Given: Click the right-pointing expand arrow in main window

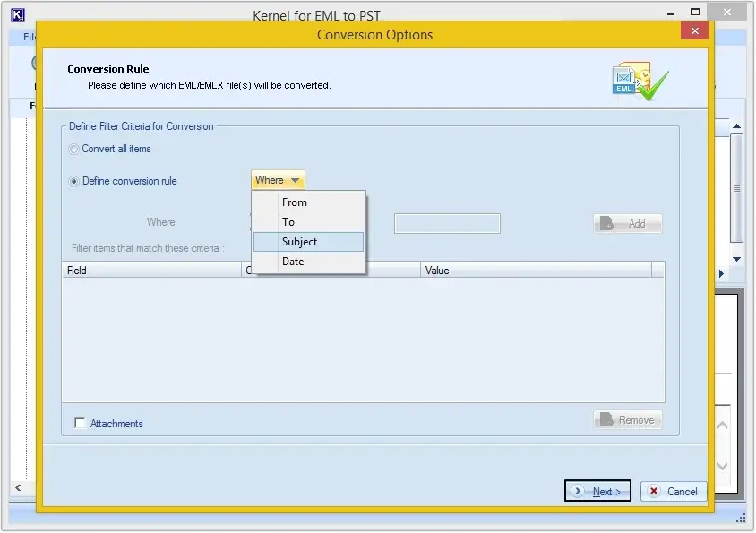Looking at the screenshot, I should [x=721, y=273].
